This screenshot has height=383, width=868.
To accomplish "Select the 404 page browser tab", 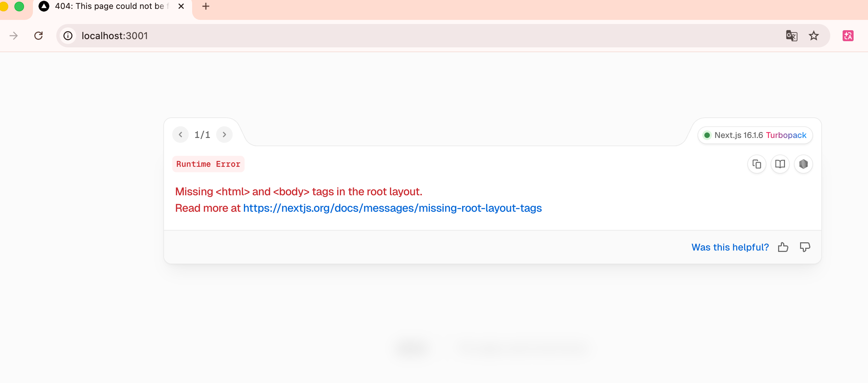I will [110, 7].
